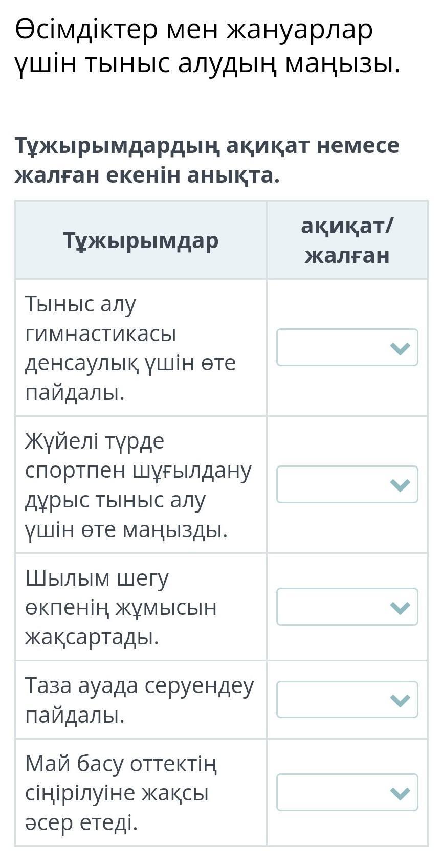Click chevron arrow beside fresh air walk statement
This screenshot has width=442, height=868.
pyautogui.click(x=400, y=700)
